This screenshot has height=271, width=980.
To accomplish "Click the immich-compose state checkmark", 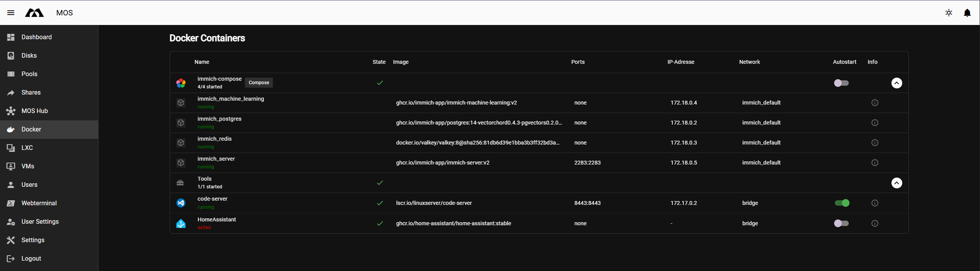I will (380, 83).
